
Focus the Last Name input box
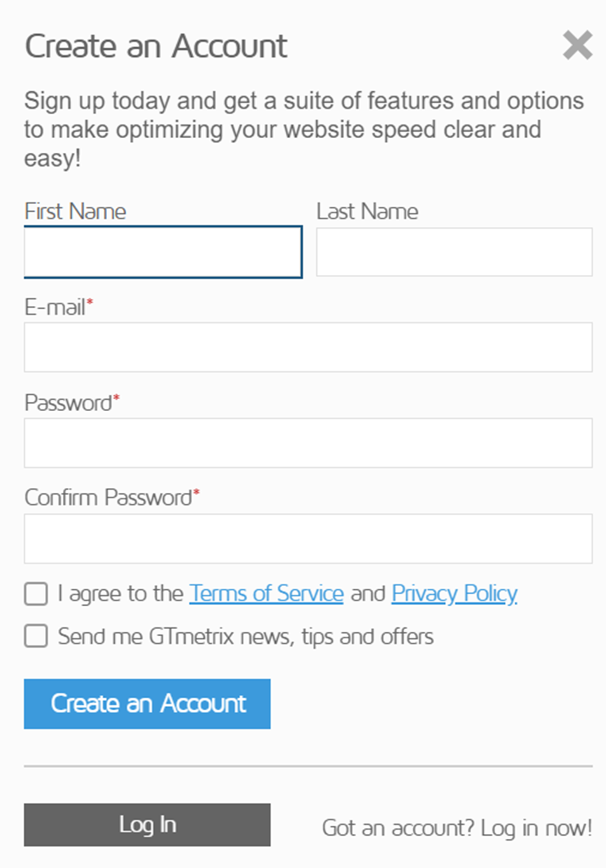click(454, 252)
